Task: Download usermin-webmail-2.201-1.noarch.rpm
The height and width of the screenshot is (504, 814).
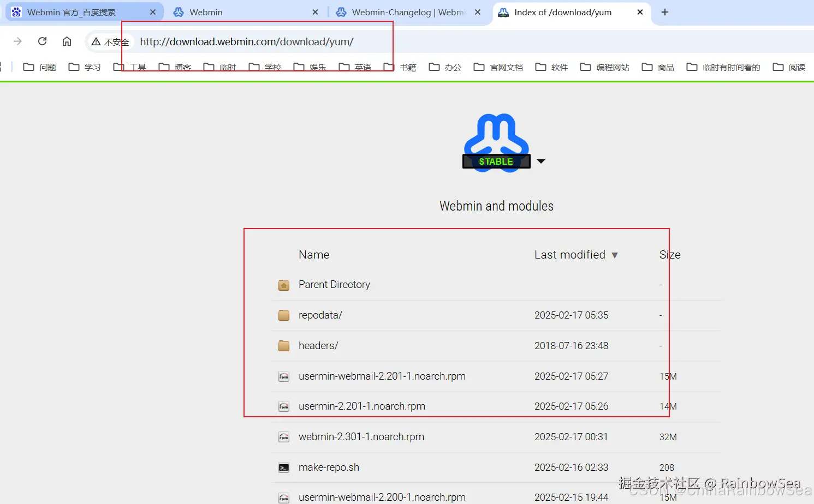Action: pyautogui.click(x=382, y=376)
